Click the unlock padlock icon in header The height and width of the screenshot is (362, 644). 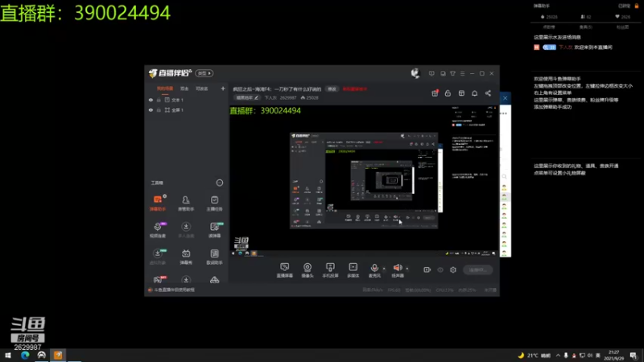pos(448,93)
